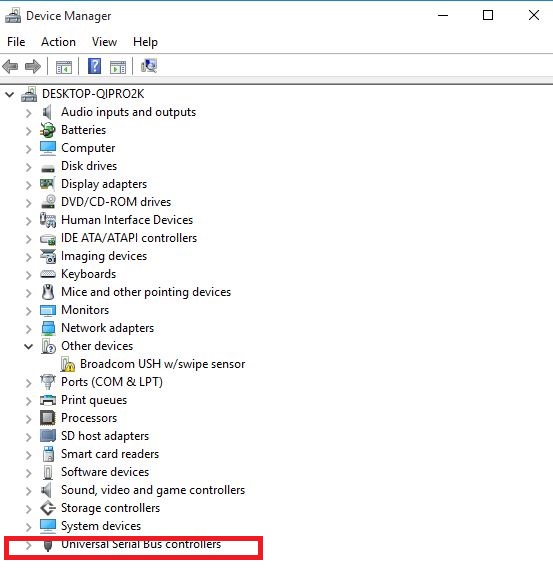Expand the System devices chevron
The height and width of the screenshot is (588, 553).
pyautogui.click(x=28, y=527)
